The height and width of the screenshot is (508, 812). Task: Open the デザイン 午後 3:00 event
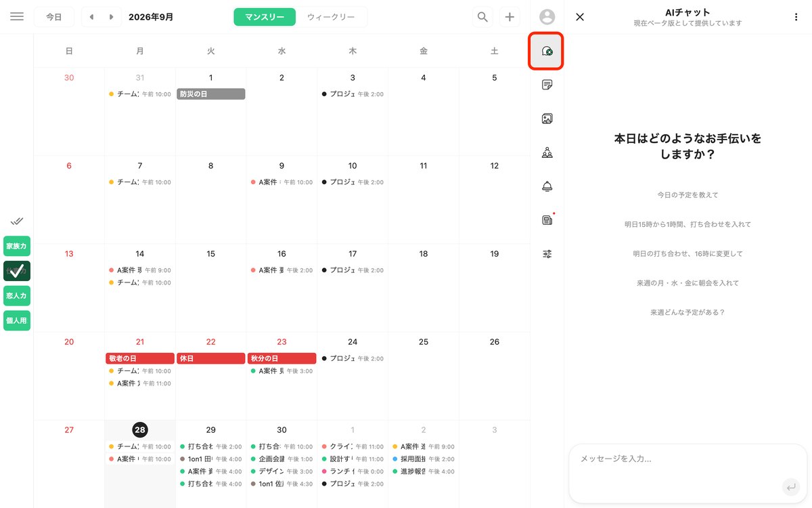[x=281, y=471]
